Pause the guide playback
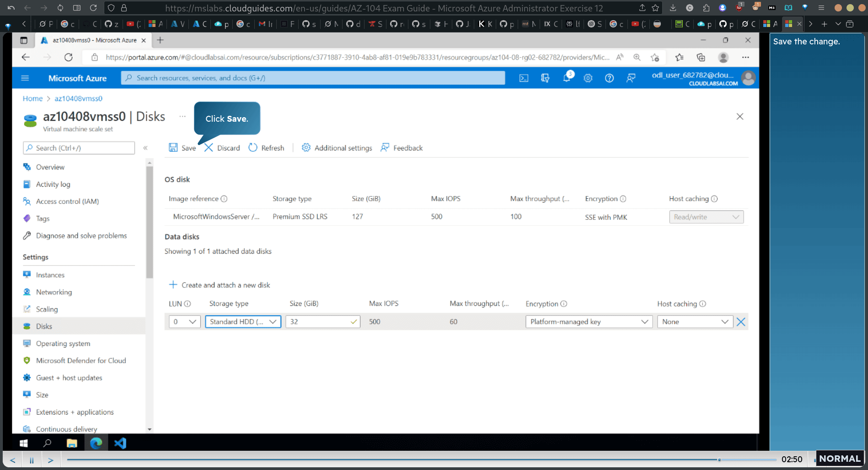This screenshot has height=470, width=868. (32, 460)
